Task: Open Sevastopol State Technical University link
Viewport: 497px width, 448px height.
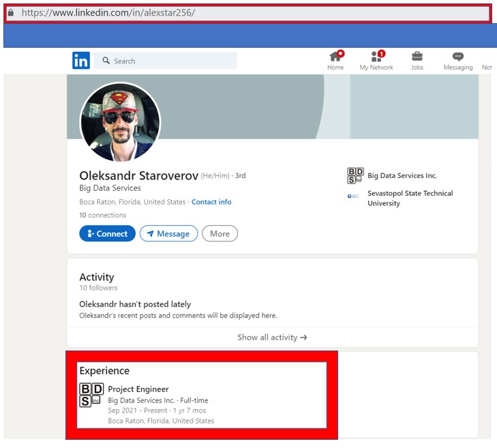Action: tap(410, 198)
